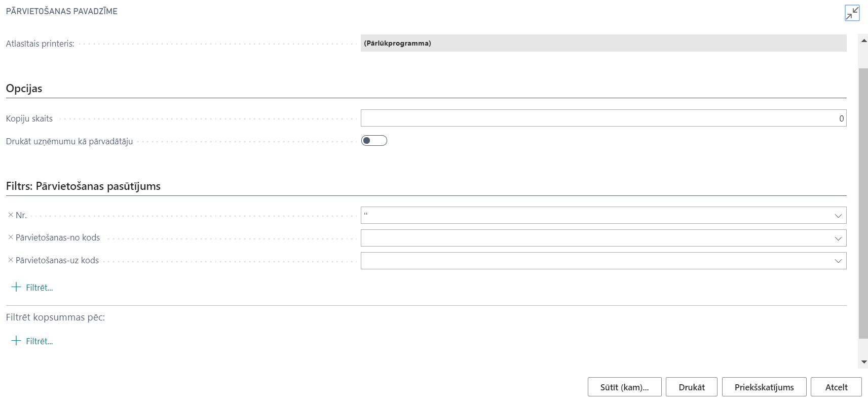Toggle Drukāt uzņēmumu kā pārvadātāju switch
Image resolution: width=868 pixels, height=403 pixels.
374,141
